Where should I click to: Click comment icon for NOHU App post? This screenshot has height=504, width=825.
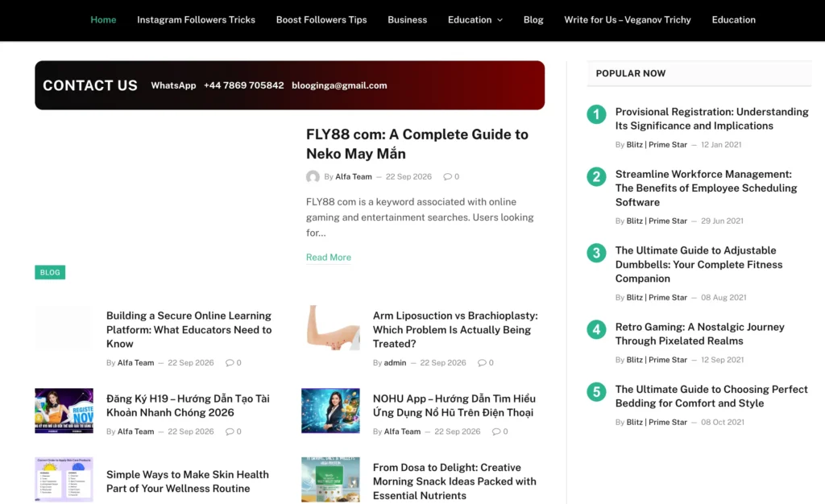click(x=496, y=432)
